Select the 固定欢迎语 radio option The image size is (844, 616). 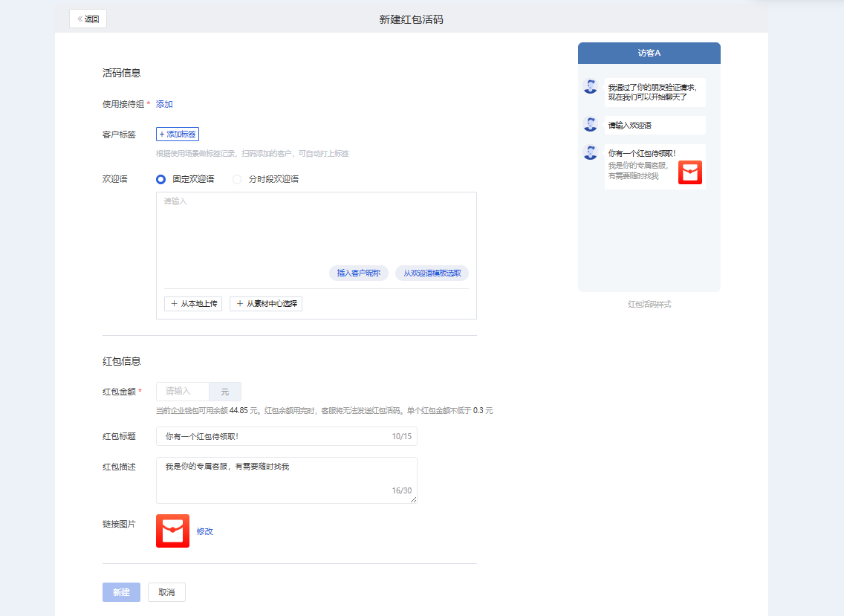160,179
